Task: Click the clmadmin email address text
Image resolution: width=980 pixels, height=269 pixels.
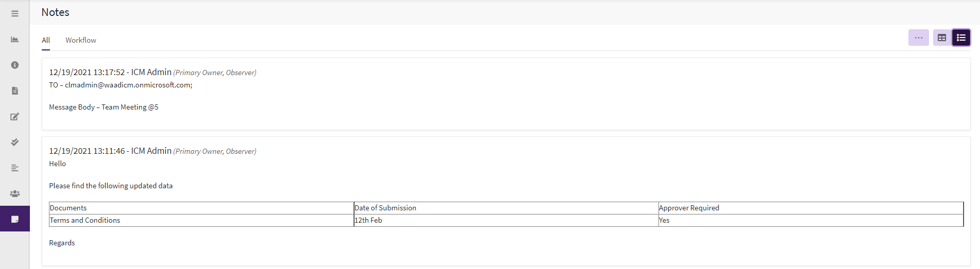Action: (128, 85)
